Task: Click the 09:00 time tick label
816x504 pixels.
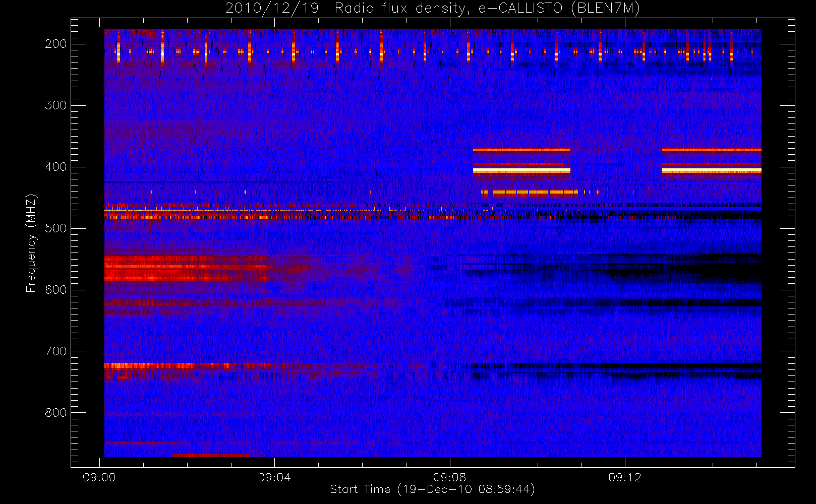Action: 99,477
